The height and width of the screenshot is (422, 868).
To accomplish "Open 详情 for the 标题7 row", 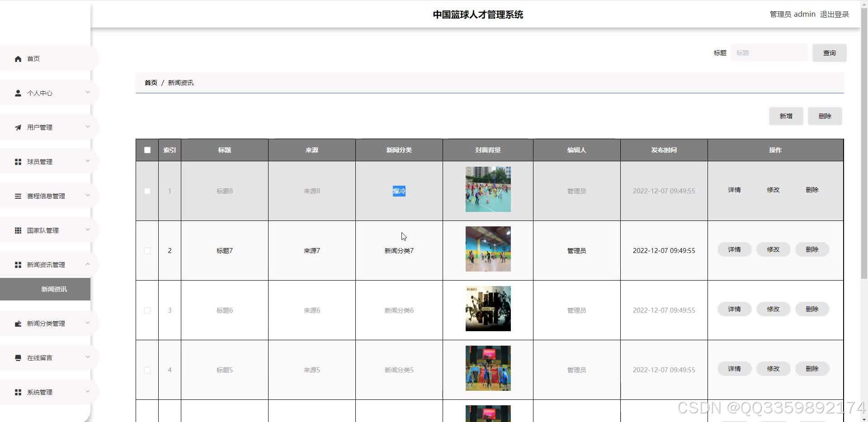I will [x=734, y=249].
